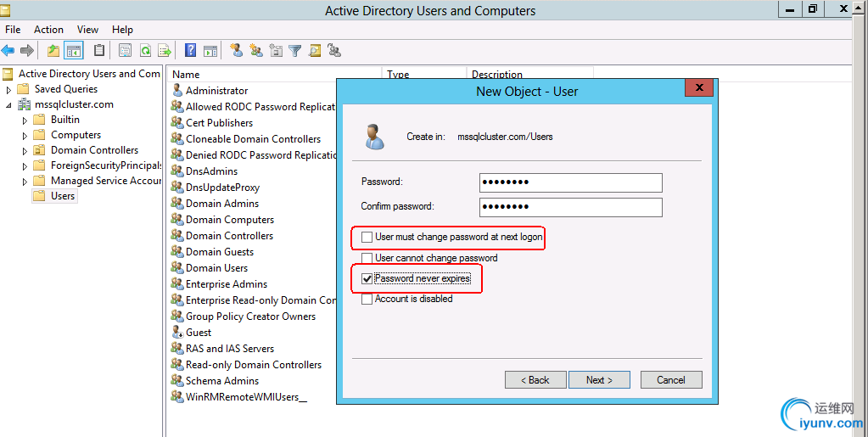Click the Create new user toolbar icon
The height and width of the screenshot is (437, 868).
point(236,50)
